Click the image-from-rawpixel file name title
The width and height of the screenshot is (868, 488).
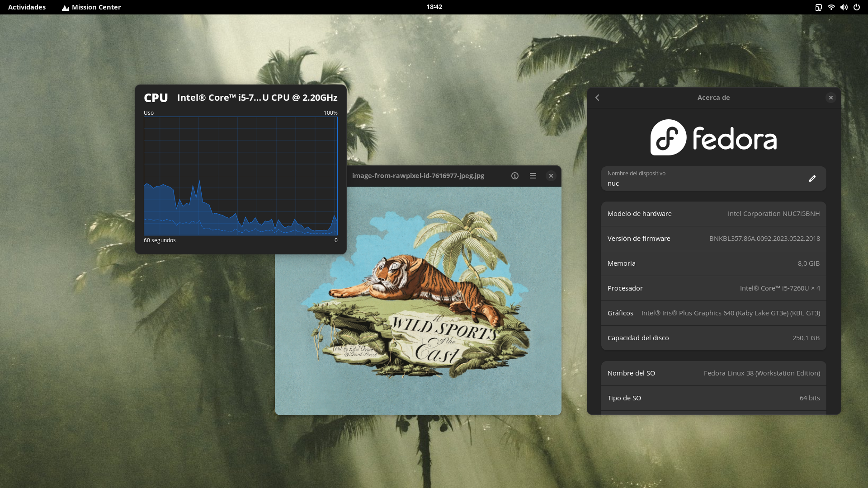(x=418, y=176)
